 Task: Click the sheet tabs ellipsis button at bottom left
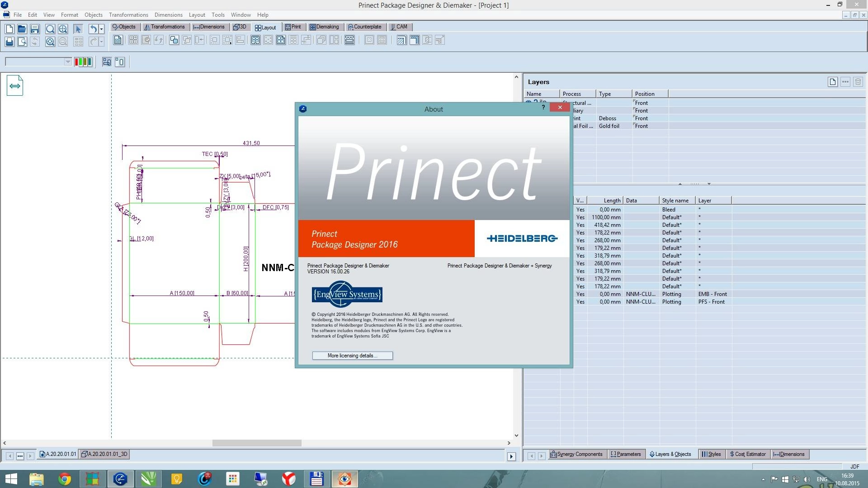point(20,456)
